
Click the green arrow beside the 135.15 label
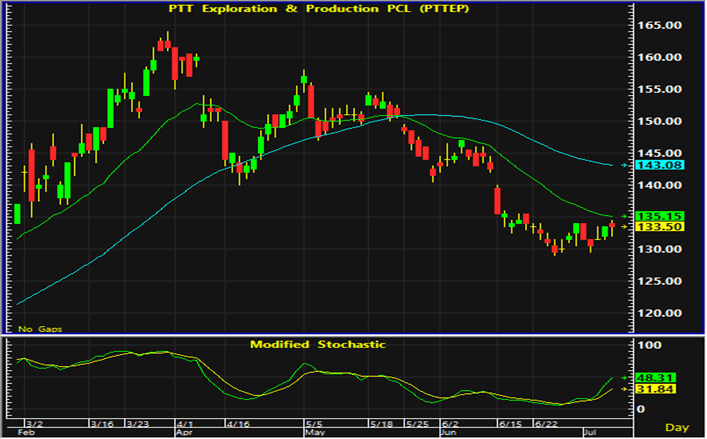click(x=624, y=216)
